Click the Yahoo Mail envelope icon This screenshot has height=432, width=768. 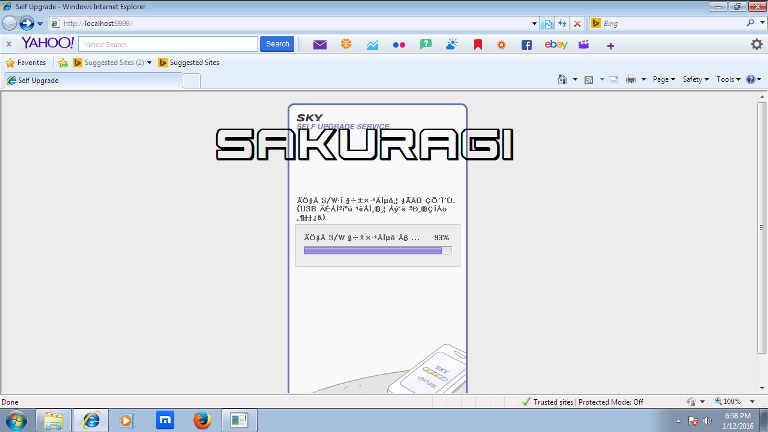[320, 44]
